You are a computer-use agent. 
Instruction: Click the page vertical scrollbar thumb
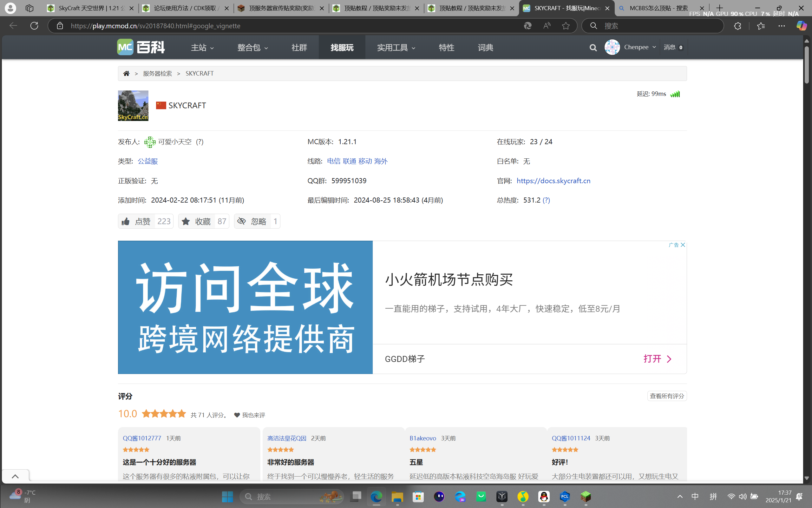coord(807,64)
